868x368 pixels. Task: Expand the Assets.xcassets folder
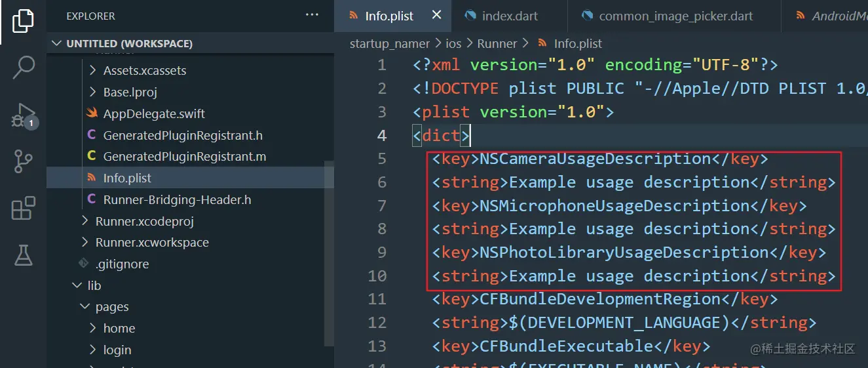tap(92, 70)
